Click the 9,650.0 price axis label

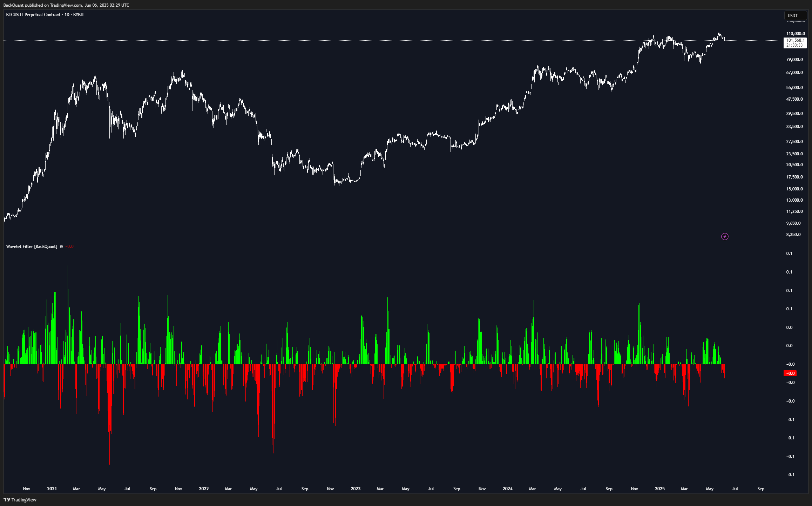tap(793, 223)
